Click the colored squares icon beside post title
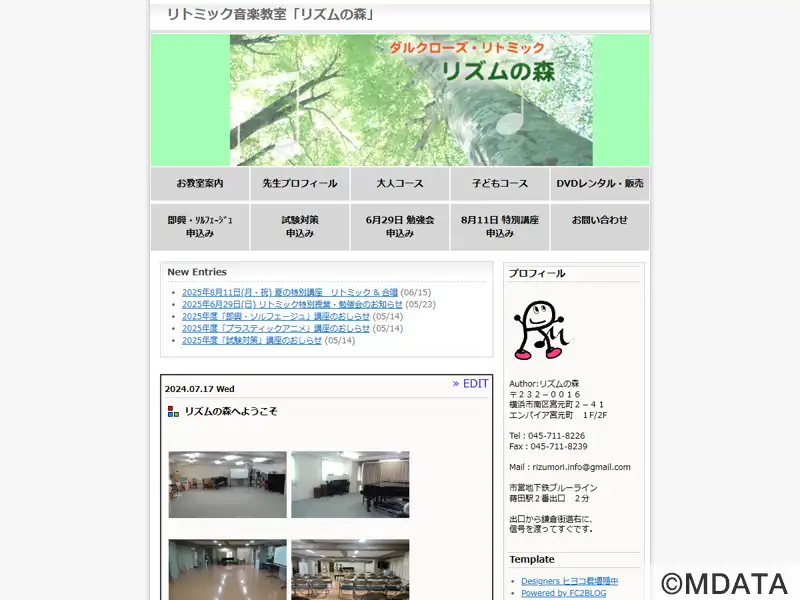This screenshot has height=600, width=800. (x=173, y=411)
